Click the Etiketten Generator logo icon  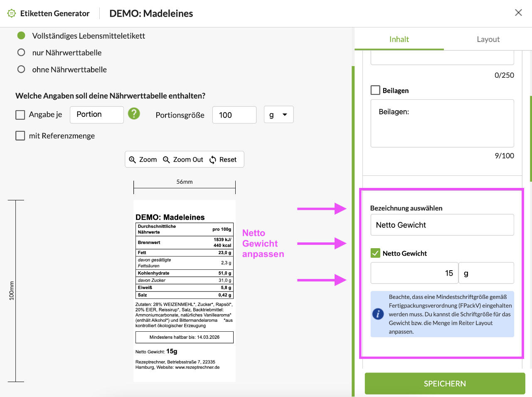12,13
